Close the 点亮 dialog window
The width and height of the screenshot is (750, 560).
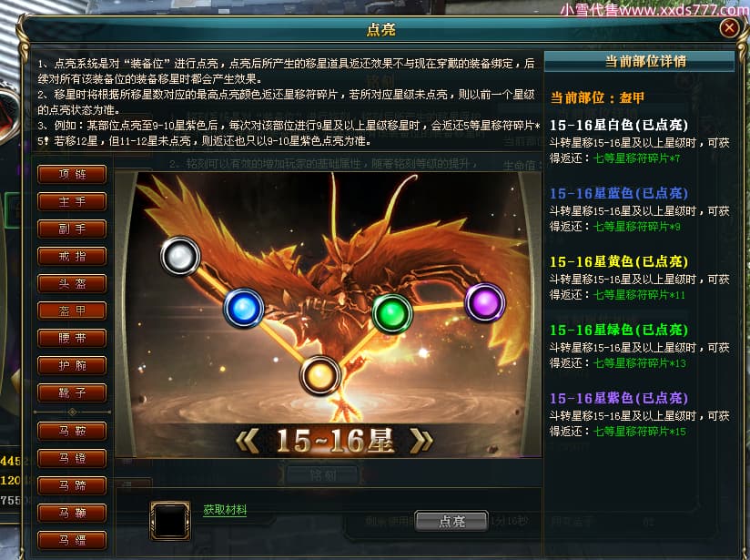pyautogui.click(x=729, y=29)
